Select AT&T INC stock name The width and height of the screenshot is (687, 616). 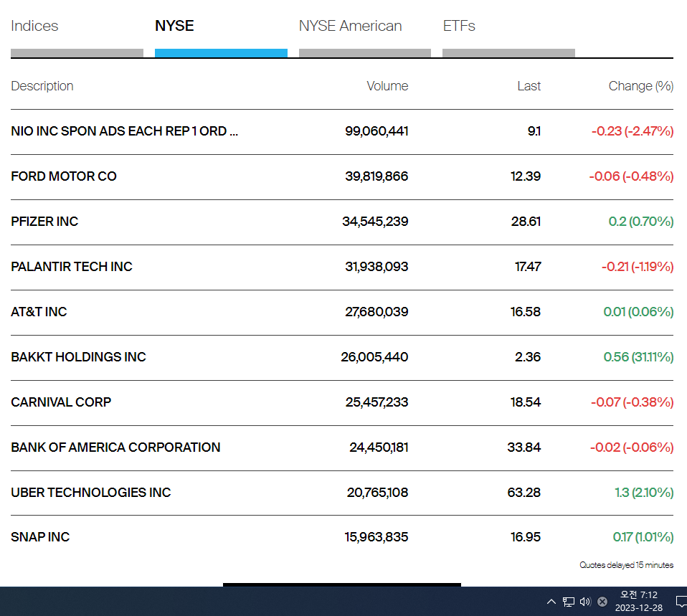coord(39,311)
